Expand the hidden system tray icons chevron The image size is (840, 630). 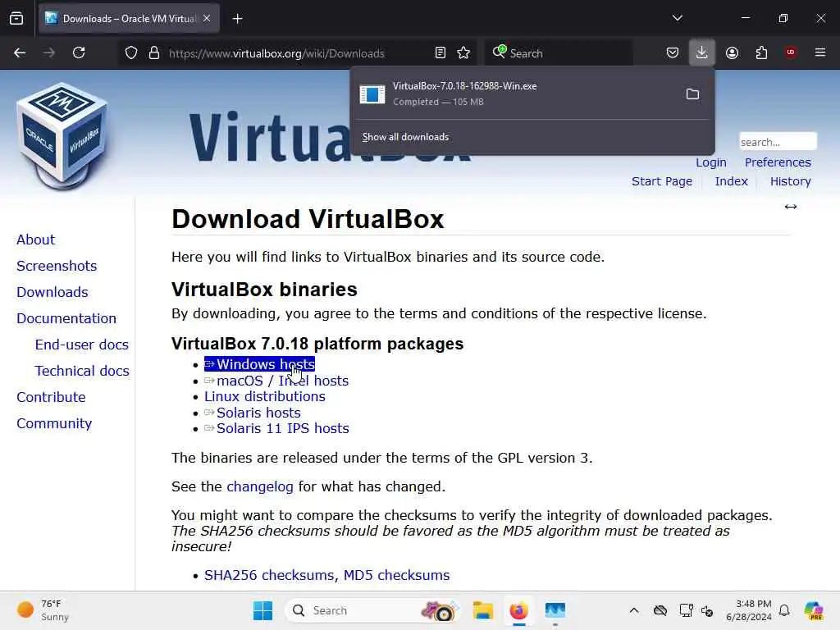tap(634, 610)
